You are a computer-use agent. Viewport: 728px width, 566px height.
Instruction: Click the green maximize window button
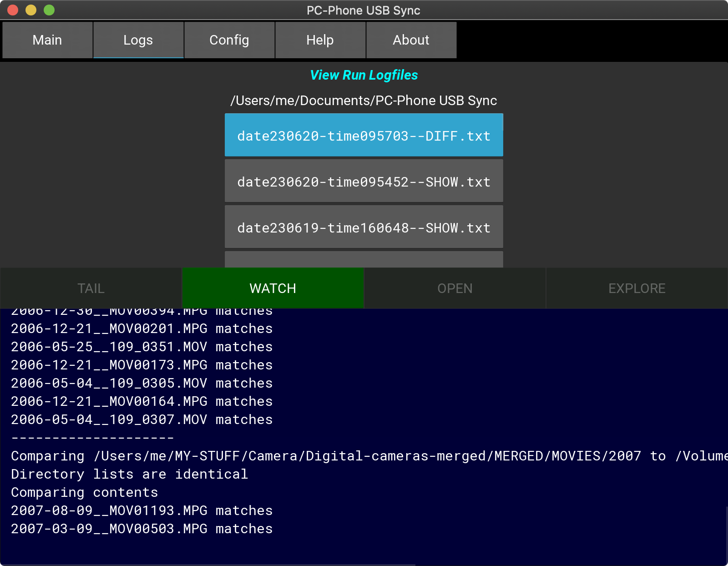pos(49,10)
